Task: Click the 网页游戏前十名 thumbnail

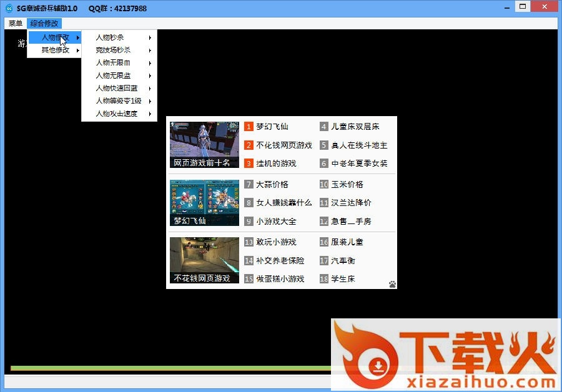Action: (204, 144)
